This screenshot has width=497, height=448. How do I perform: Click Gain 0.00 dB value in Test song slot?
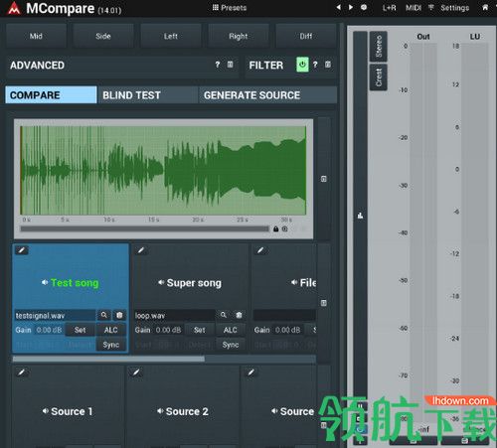(x=49, y=330)
